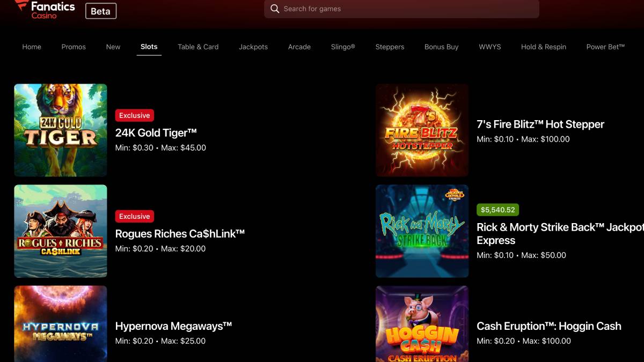644x362 pixels.
Task: Click Rick & Morty Strike Back title
Action: 560,234
